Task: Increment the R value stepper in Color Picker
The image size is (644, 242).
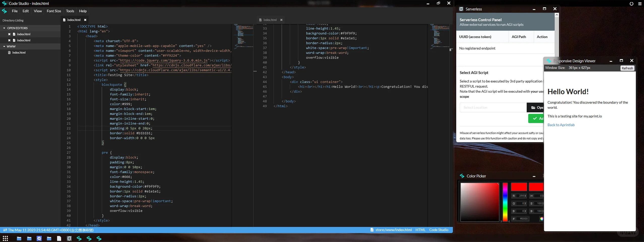Action: 525,195
